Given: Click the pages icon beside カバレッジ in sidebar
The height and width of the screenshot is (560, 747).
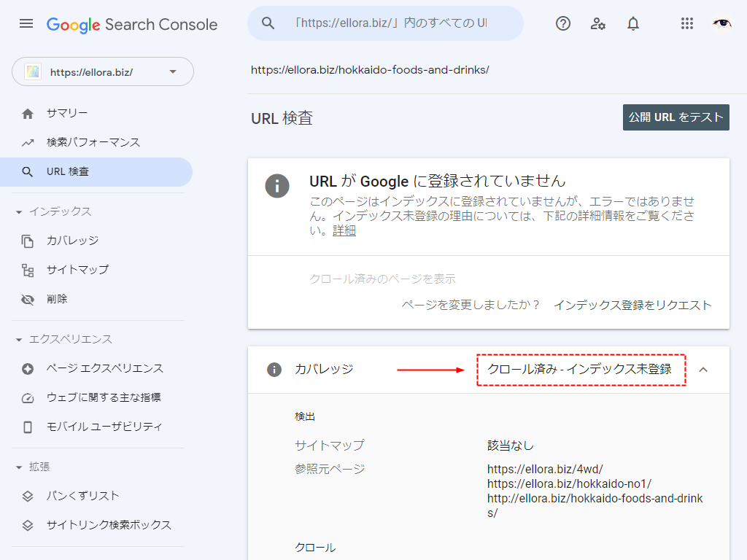Looking at the screenshot, I should (28, 241).
